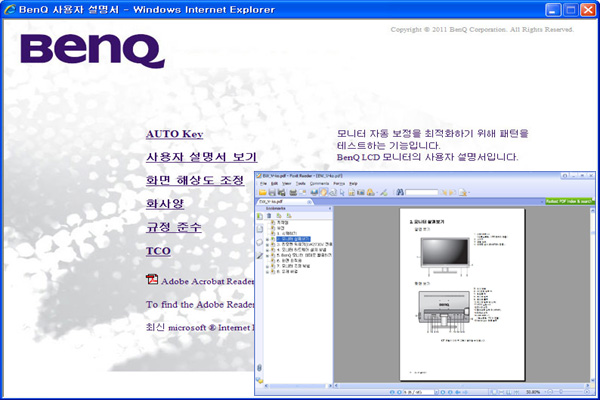600x400 pixels.
Task: Open the Edit menu in Foxit Reader
Action: 274,183
